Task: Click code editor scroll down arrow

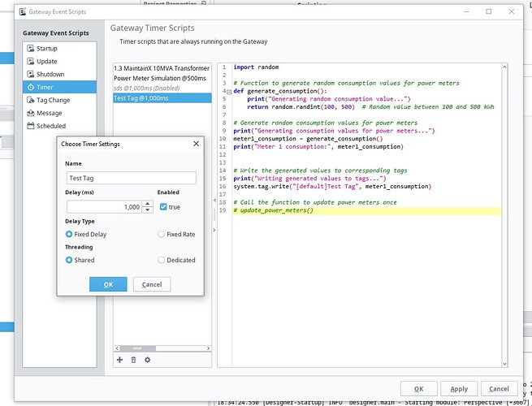Action: pyautogui.click(x=504, y=364)
